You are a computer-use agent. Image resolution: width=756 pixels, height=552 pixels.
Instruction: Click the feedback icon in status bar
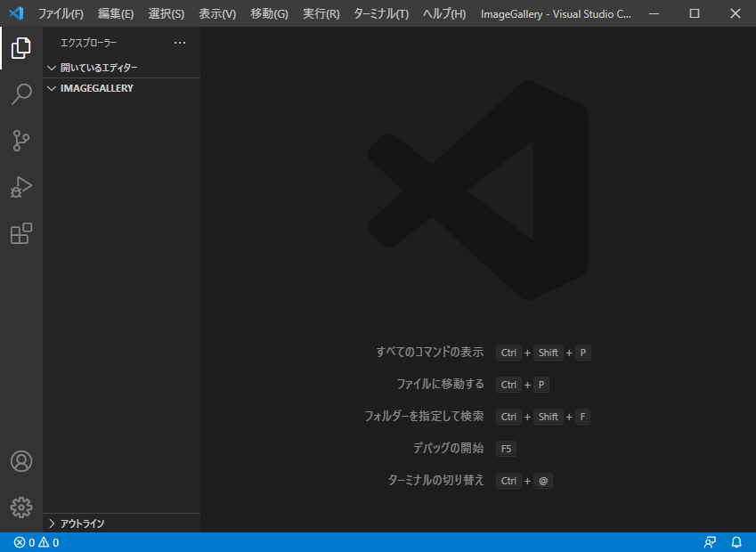coord(710,542)
